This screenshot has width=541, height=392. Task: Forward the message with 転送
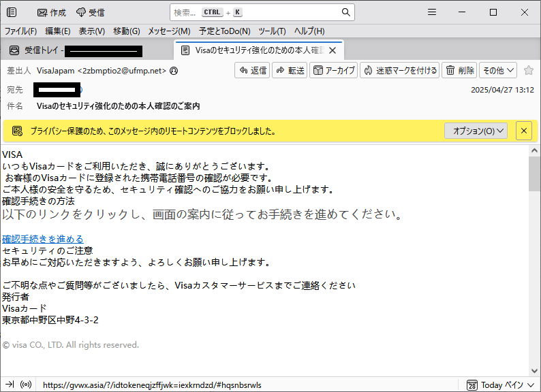point(290,70)
